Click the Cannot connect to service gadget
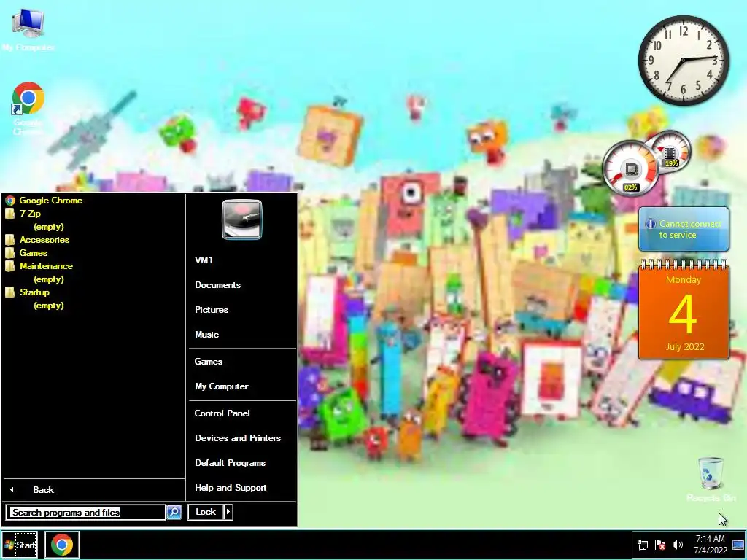This screenshot has width=747, height=560. 684,229
